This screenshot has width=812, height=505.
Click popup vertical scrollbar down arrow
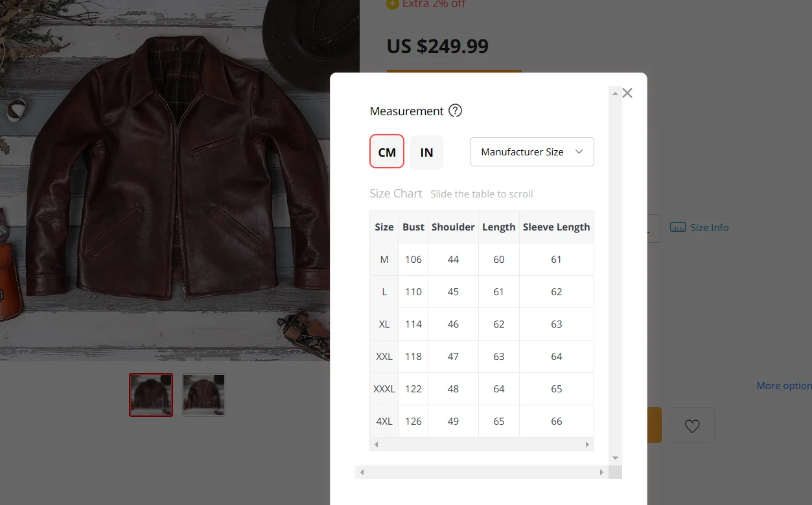(x=615, y=458)
